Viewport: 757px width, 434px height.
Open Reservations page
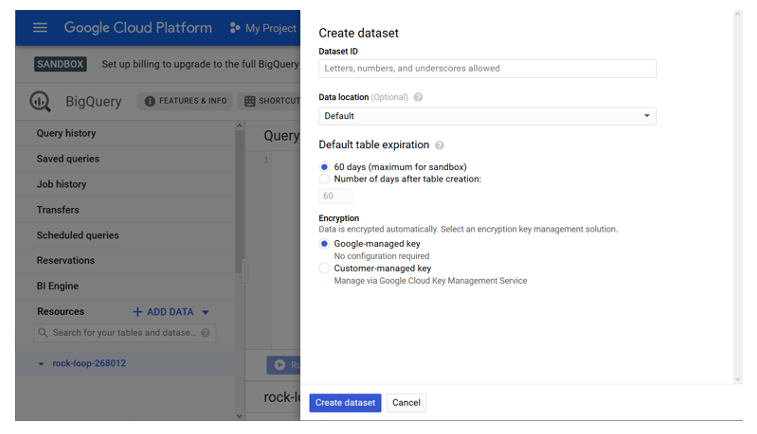(x=66, y=261)
